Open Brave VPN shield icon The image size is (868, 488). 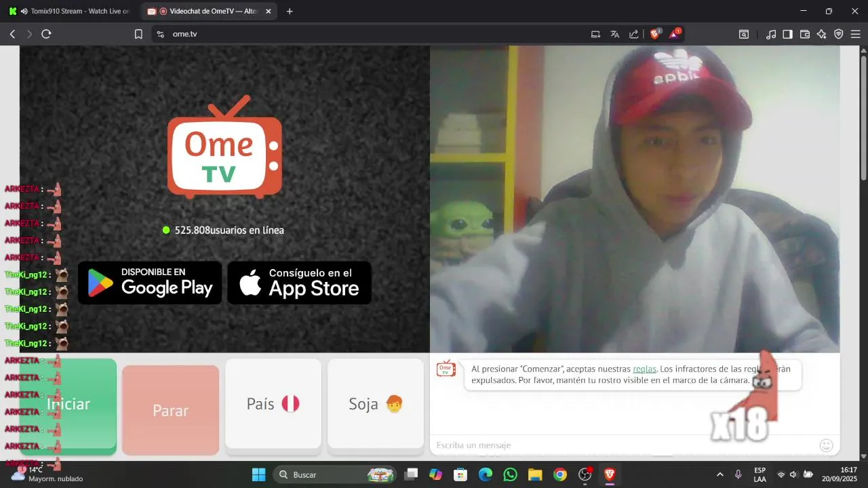[x=838, y=34]
